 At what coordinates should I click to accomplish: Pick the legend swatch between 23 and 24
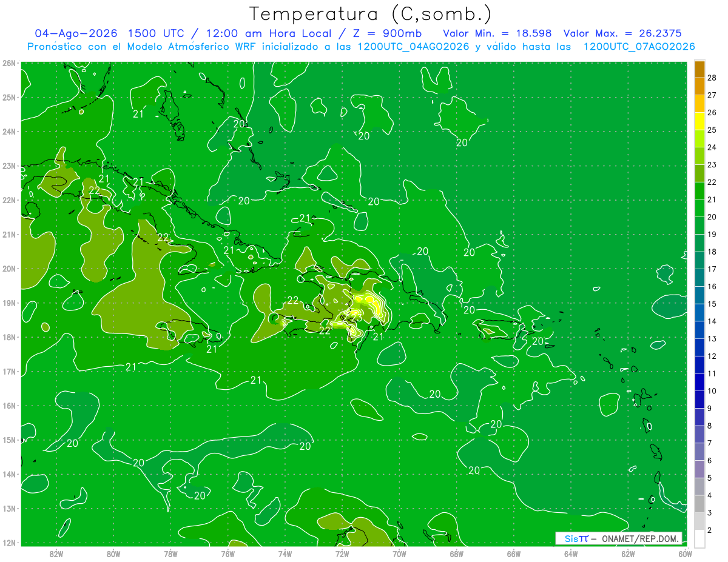coord(699,156)
